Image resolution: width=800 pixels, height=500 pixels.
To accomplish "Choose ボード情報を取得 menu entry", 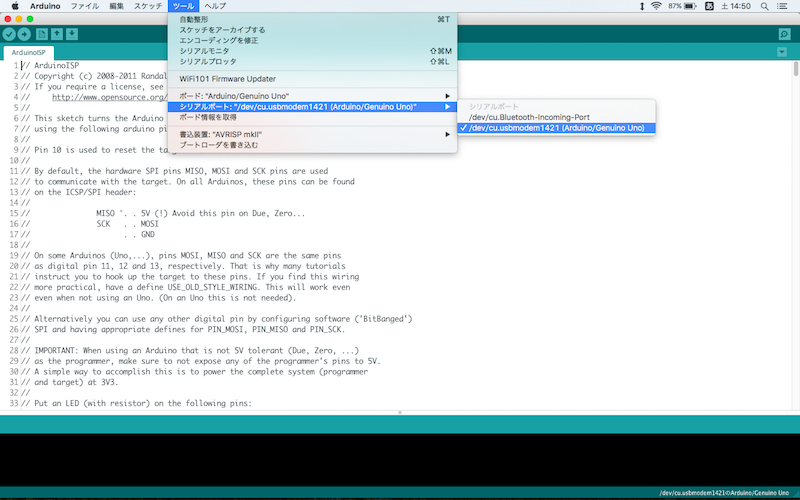I will click(x=312, y=117).
